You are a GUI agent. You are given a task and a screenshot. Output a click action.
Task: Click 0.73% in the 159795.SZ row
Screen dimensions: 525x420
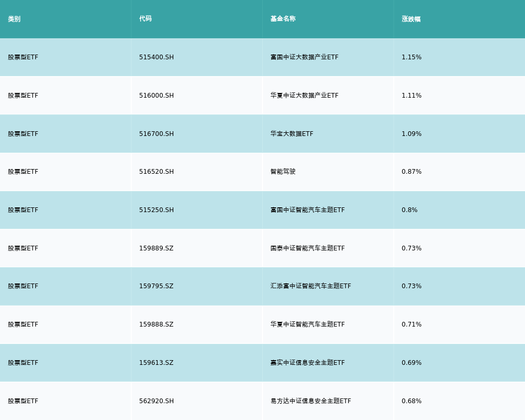coord(412,286)
